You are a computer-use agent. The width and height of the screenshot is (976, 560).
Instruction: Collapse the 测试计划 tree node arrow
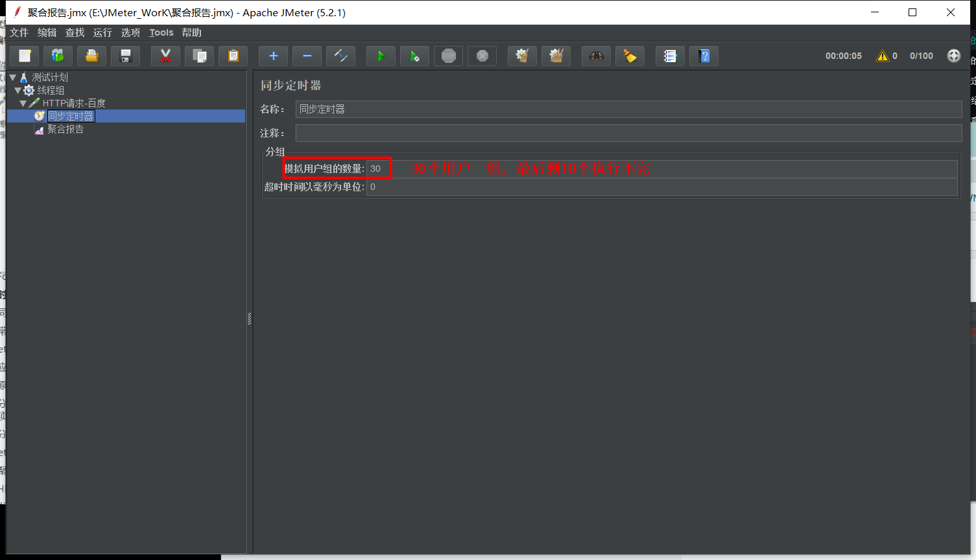12,77
